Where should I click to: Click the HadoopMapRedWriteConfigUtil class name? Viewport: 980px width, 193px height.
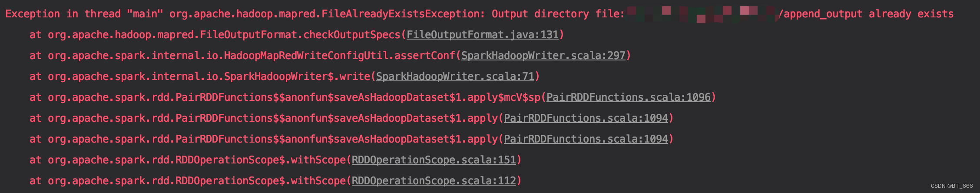[306, 56]
